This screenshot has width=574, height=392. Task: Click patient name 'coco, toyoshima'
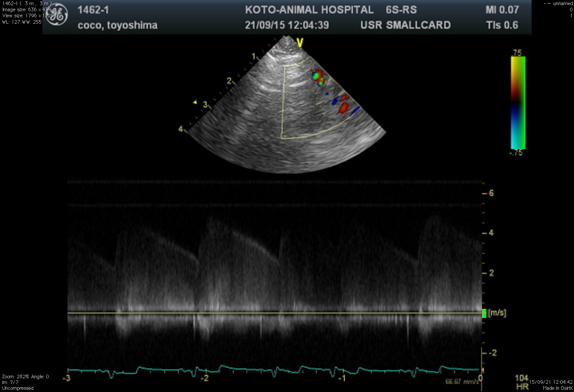pos(118,25)
